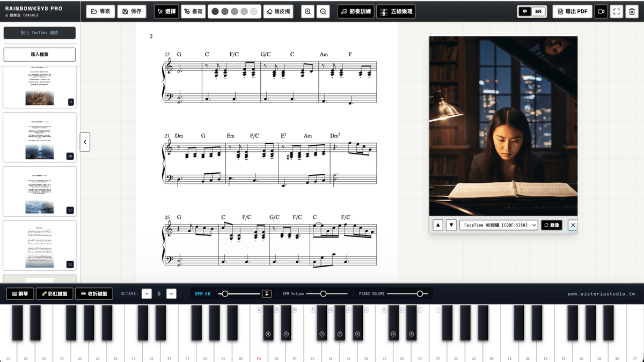Click the 匯入檔案 import file button
Screen dimensions: 644x362
tap(40, 54)
